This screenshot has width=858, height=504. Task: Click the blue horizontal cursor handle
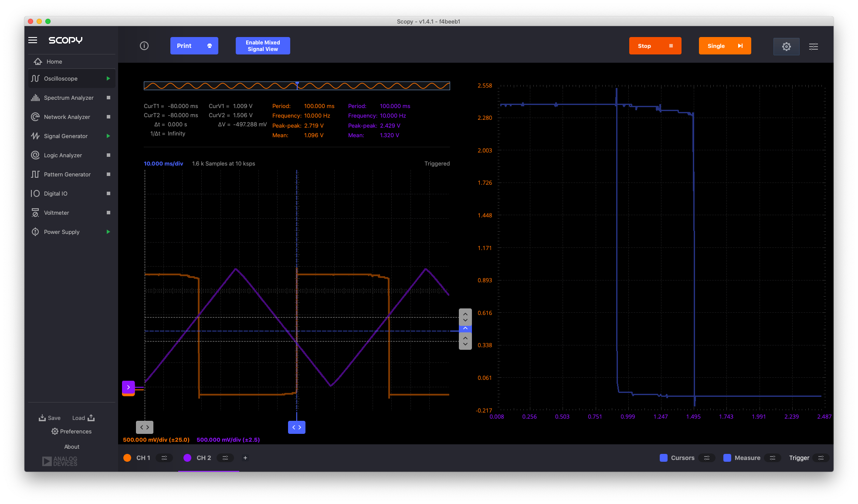coord(297,427)
